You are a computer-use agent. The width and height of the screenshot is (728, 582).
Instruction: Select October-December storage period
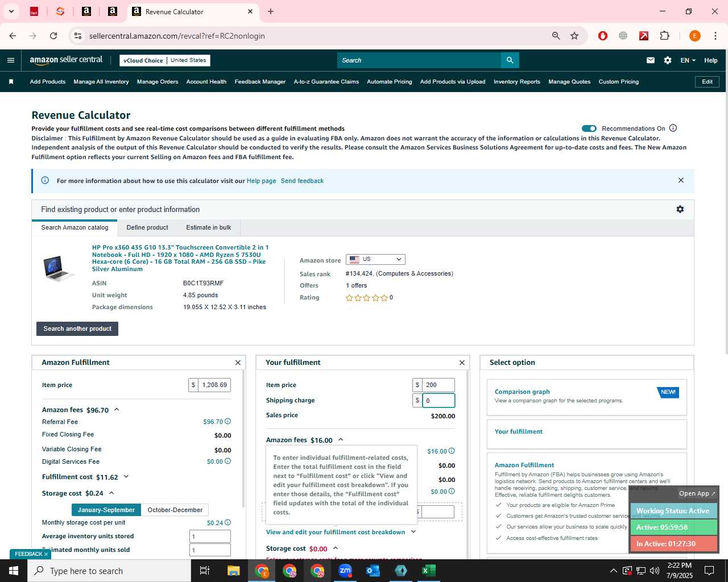point(175,510)
